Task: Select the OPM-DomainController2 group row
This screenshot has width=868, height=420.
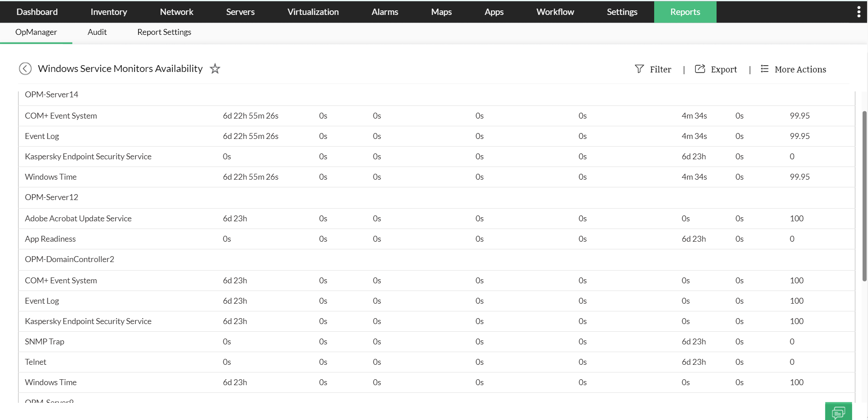Action: 70,259
